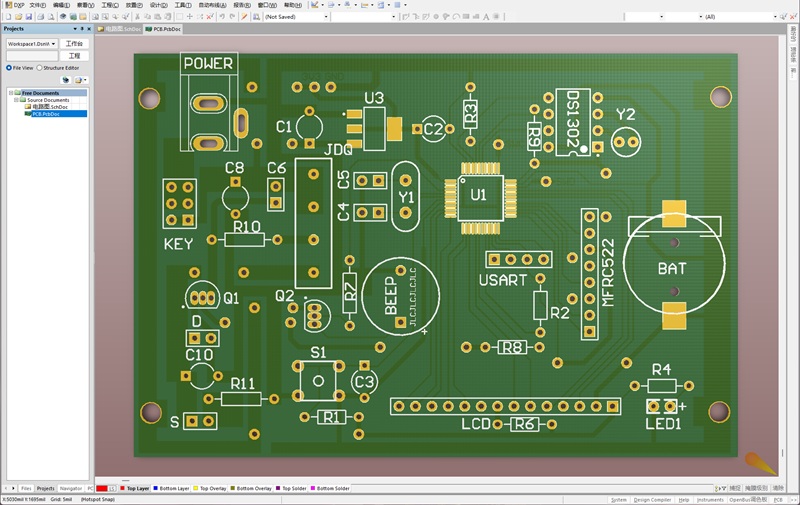This screenshot has width=800, height=505.
Task: Select the Top Overlay layer tab
Action: click(x=210, y=489)
